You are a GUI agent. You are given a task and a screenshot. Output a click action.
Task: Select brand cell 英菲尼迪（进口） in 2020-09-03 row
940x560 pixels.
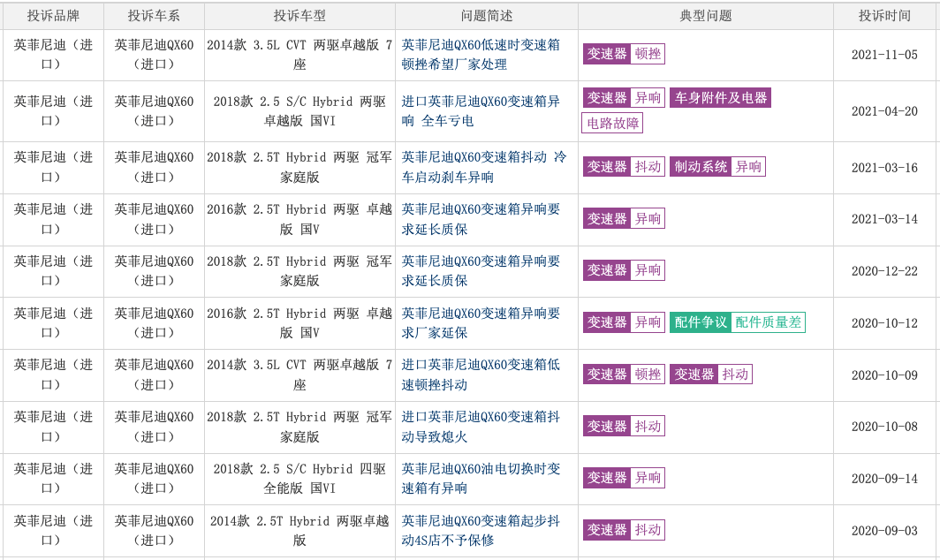tap(53, 531)
